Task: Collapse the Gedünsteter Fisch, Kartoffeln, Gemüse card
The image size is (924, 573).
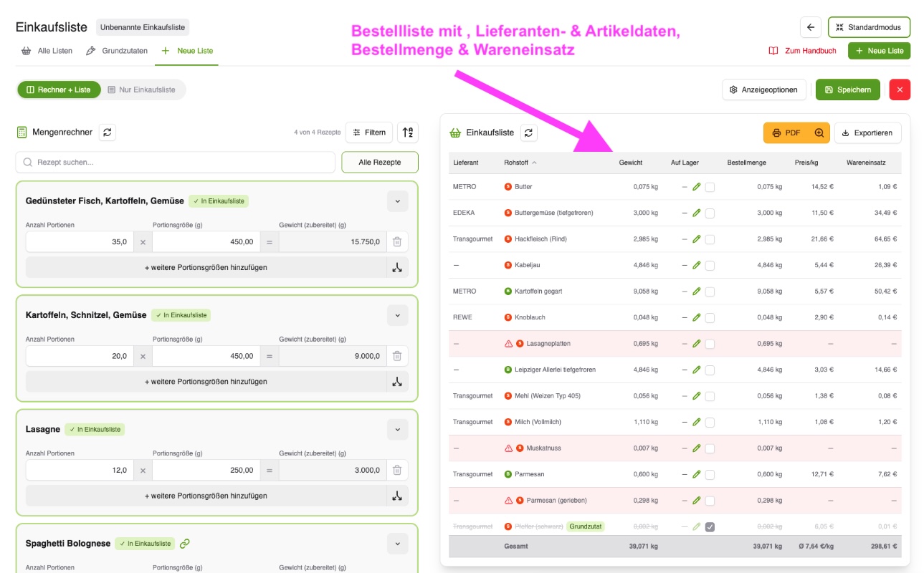Action: [397, 201]
